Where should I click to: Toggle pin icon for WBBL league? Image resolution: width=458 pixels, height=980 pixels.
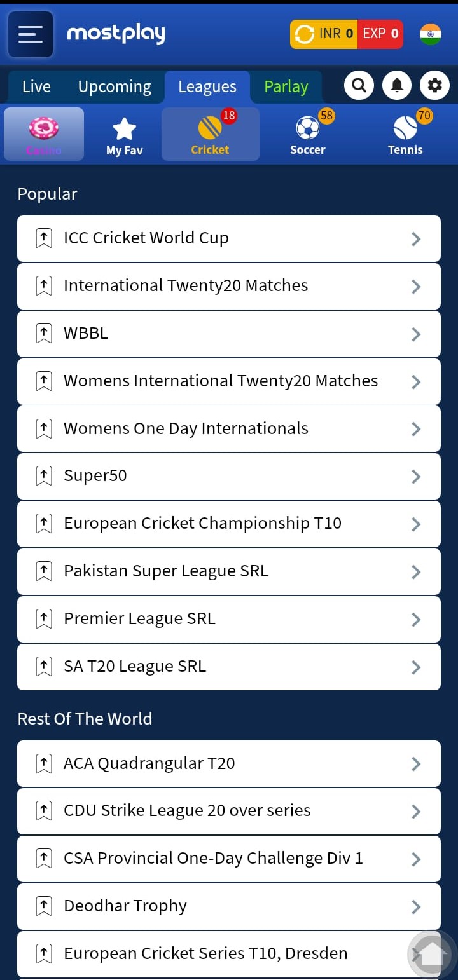click(x=44, y=334)
